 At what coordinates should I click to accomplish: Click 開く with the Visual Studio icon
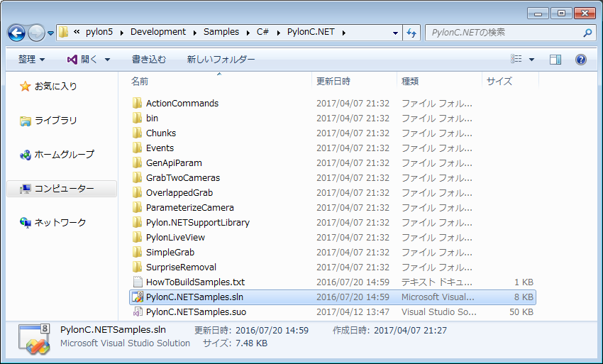[x=82, y=60]
